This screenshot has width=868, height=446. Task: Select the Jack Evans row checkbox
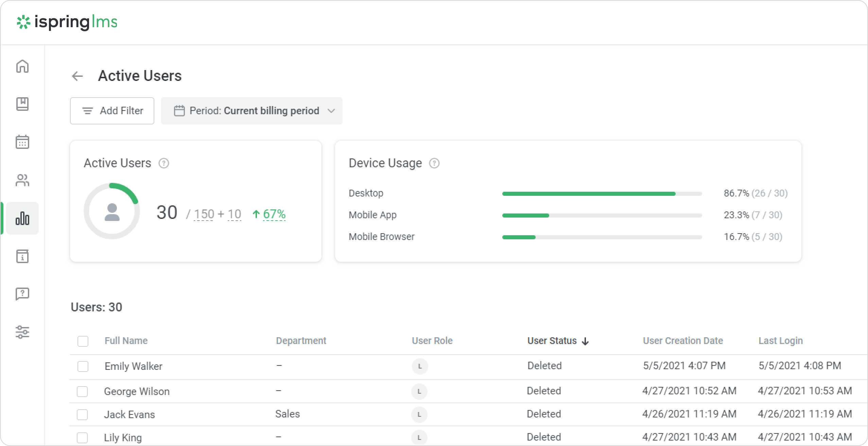pyautogui.click(x=82, y=415)
